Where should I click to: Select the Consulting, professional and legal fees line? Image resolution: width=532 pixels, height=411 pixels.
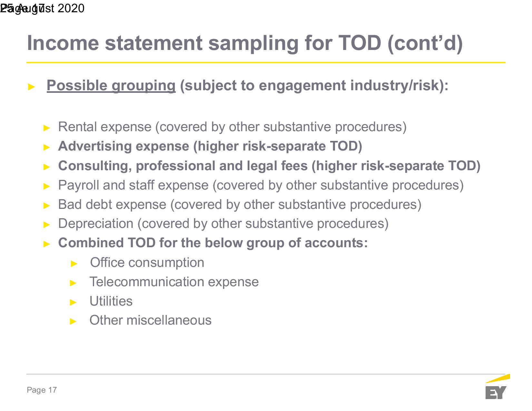(x=269, y=166)
